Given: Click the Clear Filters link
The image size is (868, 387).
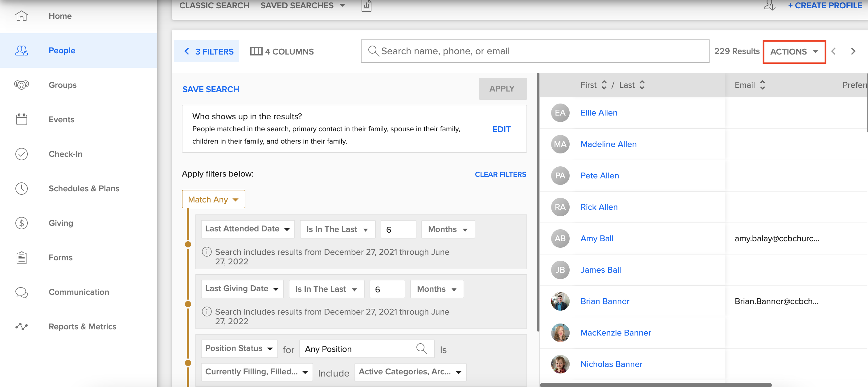Looking at the screenshot, I should pos(500,174).
